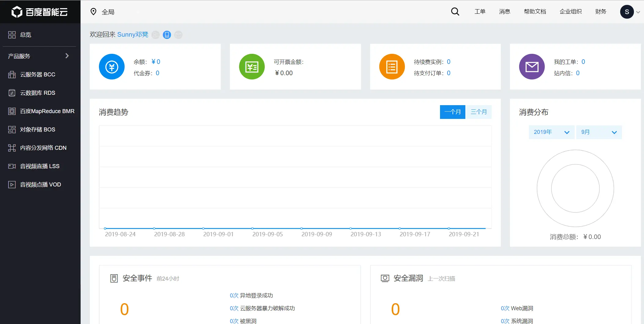Click the Baidu AI Cloud logo
Screen dimensions: 644x324
[x=40, y=12]
